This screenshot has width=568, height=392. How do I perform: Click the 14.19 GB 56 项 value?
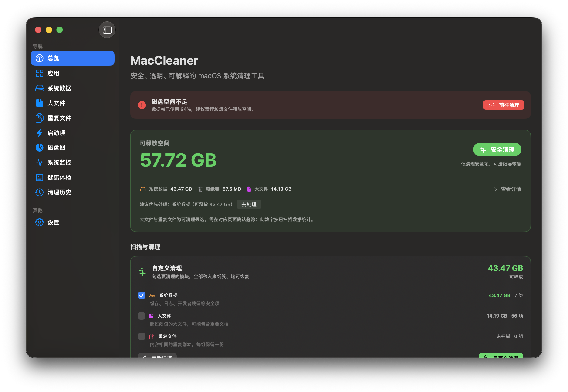coord(505,316)
